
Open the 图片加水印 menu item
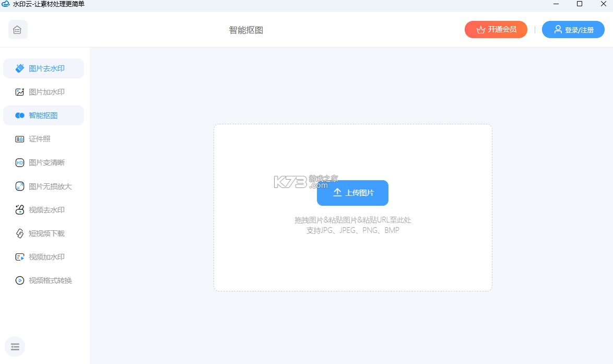43,92
